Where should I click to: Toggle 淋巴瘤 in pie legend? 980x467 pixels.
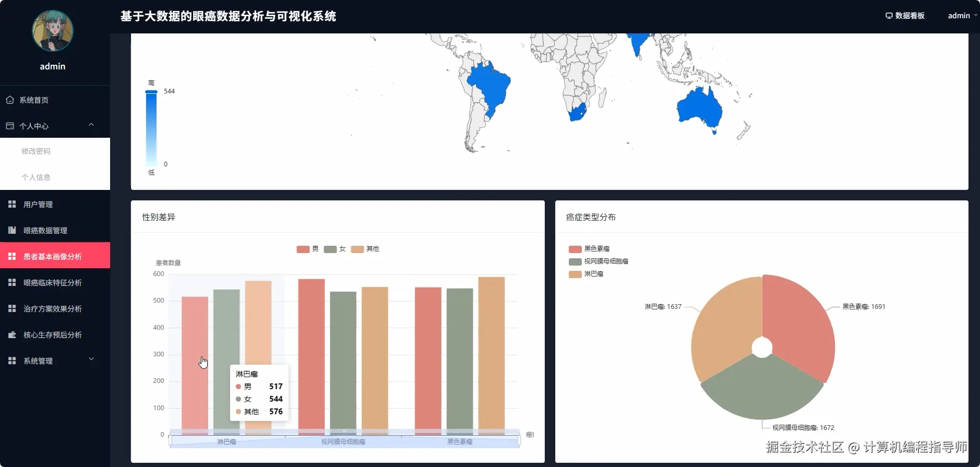click(x=586, y=274)
